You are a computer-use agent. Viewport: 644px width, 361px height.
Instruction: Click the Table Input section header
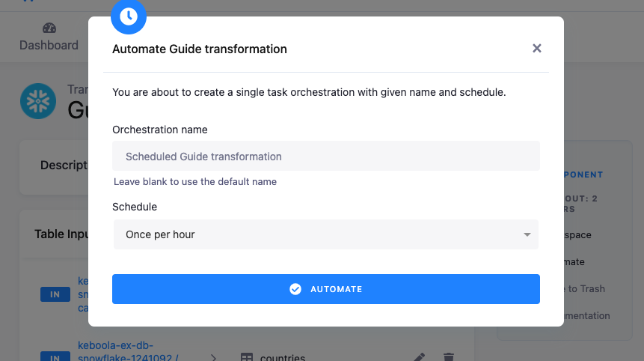click(x=61, y=234)
